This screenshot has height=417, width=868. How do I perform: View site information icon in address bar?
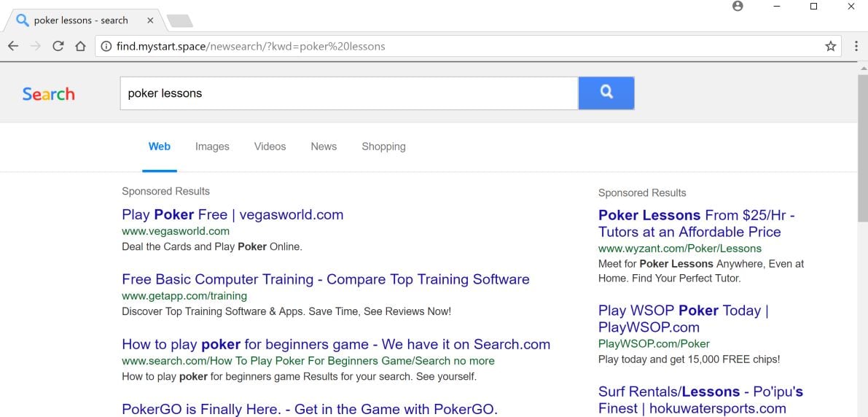(106, 47)
